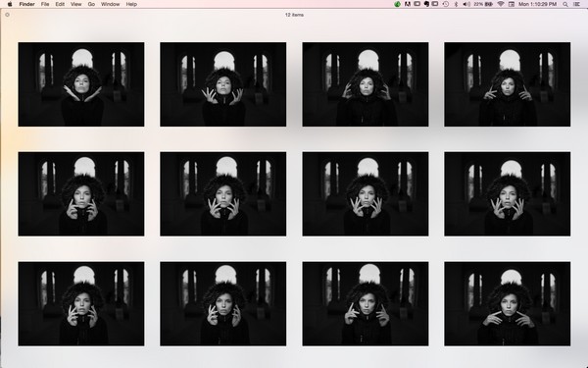Screen dimensions: 588x368
Task: Select fourth photo in the bottom row
Action: pos(508,304)
